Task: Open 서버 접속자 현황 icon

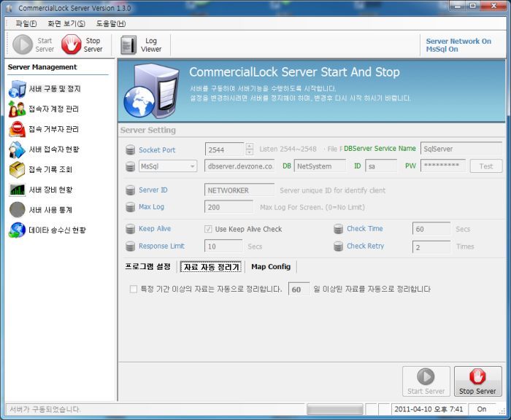Action: coord(17,149)
